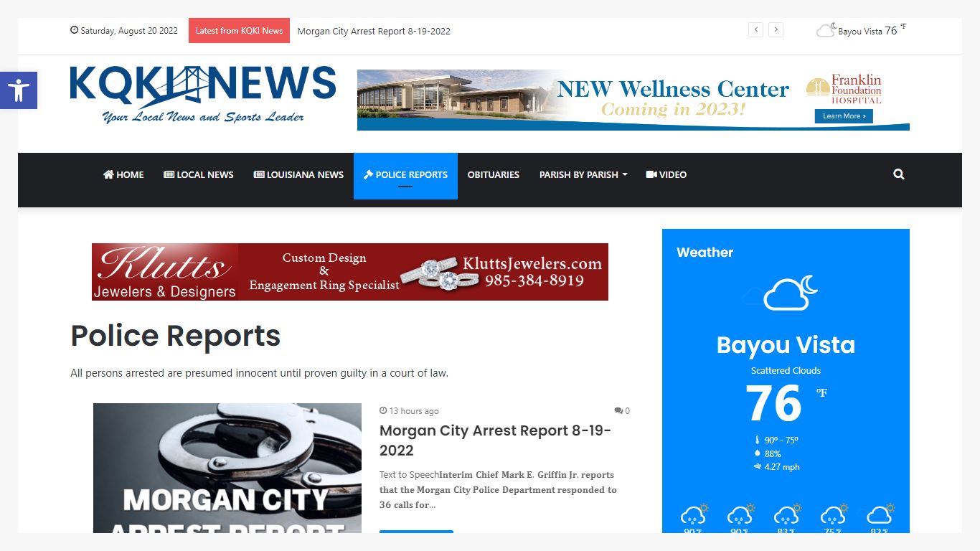The height and width of the screenshot is (551, 980).
Task: Open the Morgan City handcuffs thumbnail
Action: [227, 468]
